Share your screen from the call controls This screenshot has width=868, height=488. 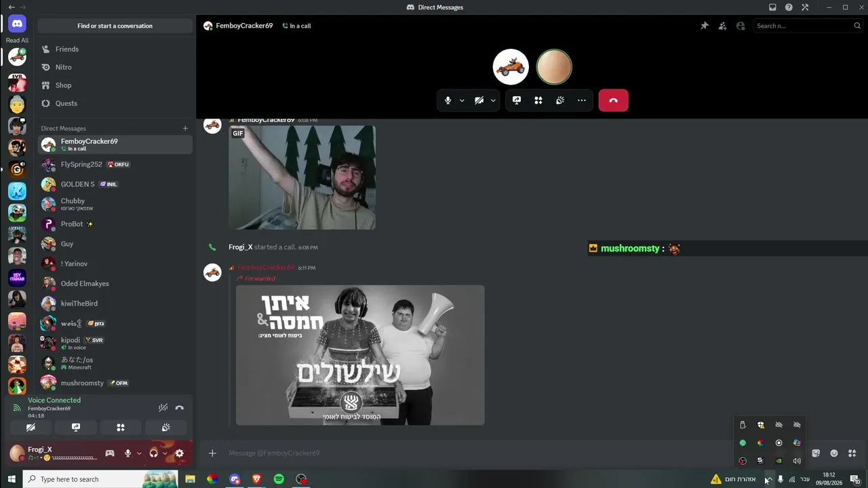point(517,100)
